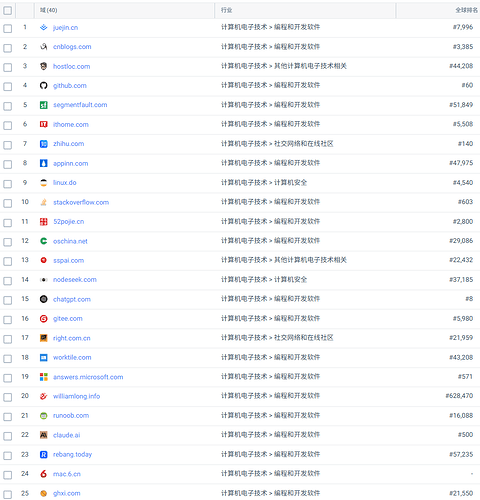Click the chatgpt.com favicon icon
The width and height of the screenshot is (480, 500).
point(44,299)
